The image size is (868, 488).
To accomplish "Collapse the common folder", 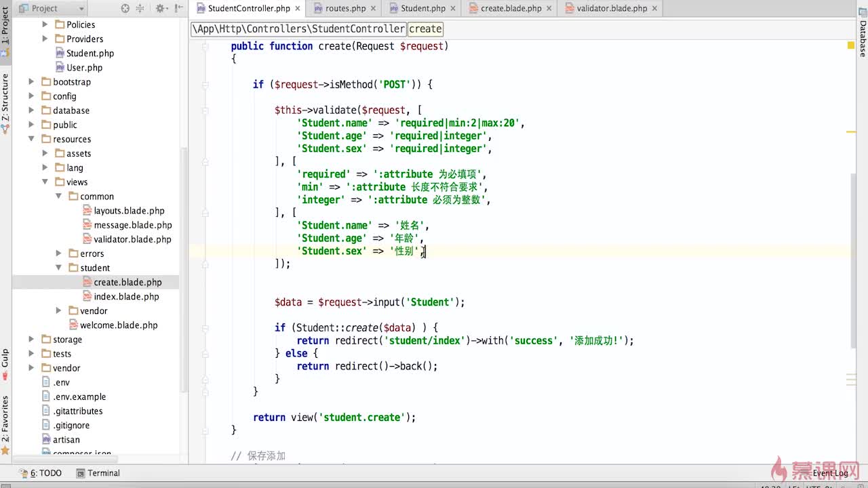I will pyautogui.click(x=58, y=197).
